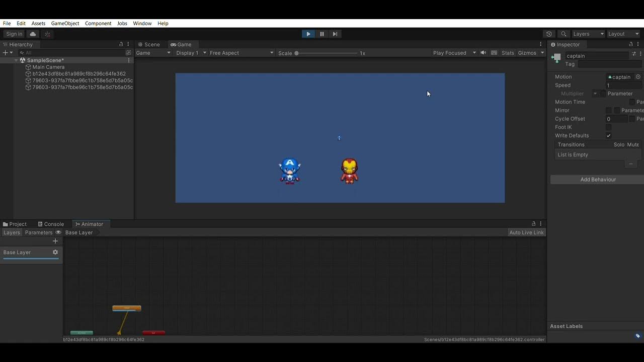Open the Animator panel kebab menu

point(541,224)
